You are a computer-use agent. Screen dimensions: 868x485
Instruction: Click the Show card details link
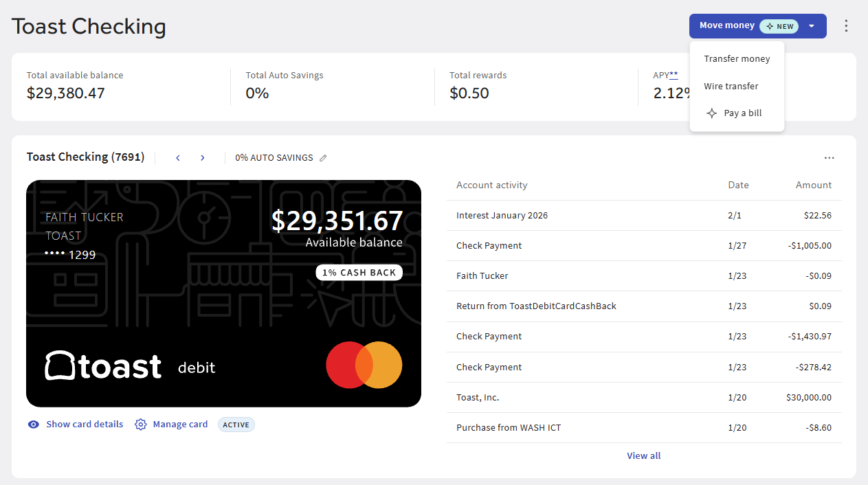[85, 425]
